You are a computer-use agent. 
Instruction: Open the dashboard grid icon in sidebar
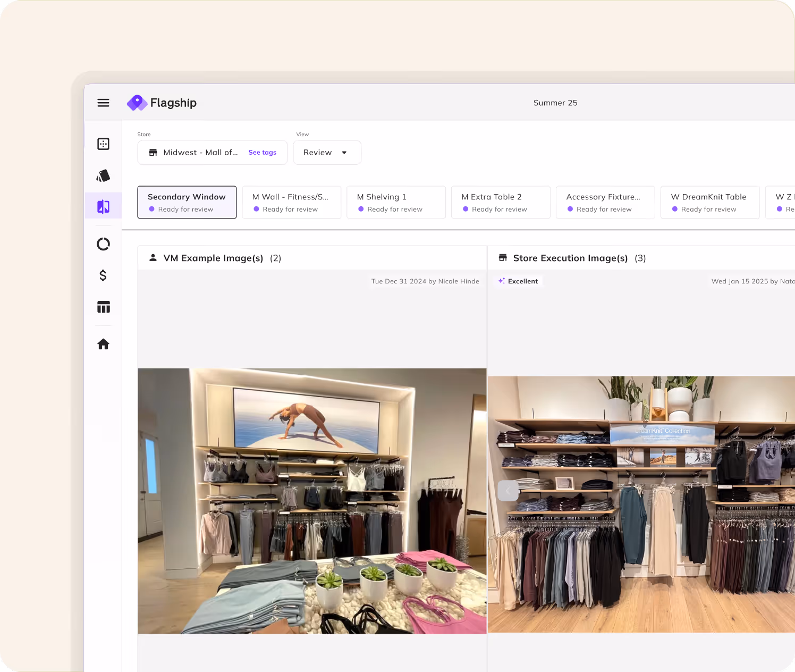click(x=103, y=144)
